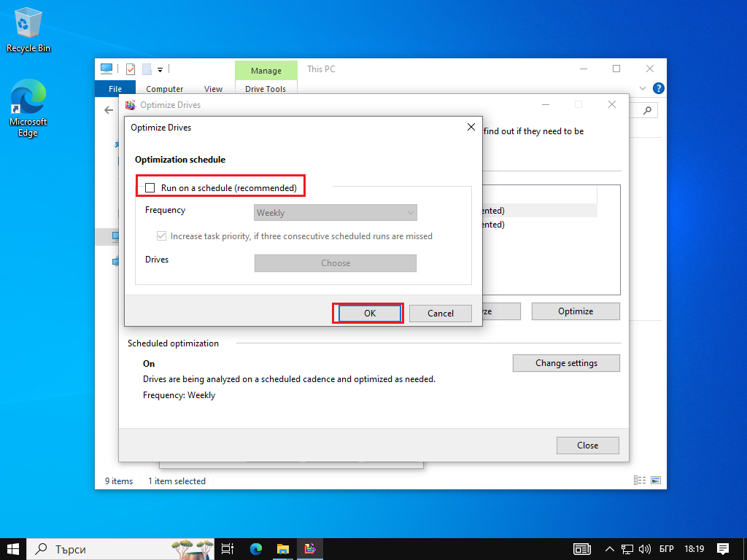Screen dimensions: 747x560
Task: Open the Frequency dropdown set to Weekly
Action: pos(336,213)
